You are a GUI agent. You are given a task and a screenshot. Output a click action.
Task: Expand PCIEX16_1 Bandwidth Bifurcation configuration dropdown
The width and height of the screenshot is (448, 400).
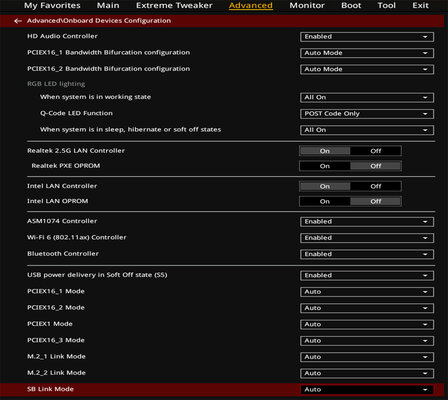click(x=367, y=53)
